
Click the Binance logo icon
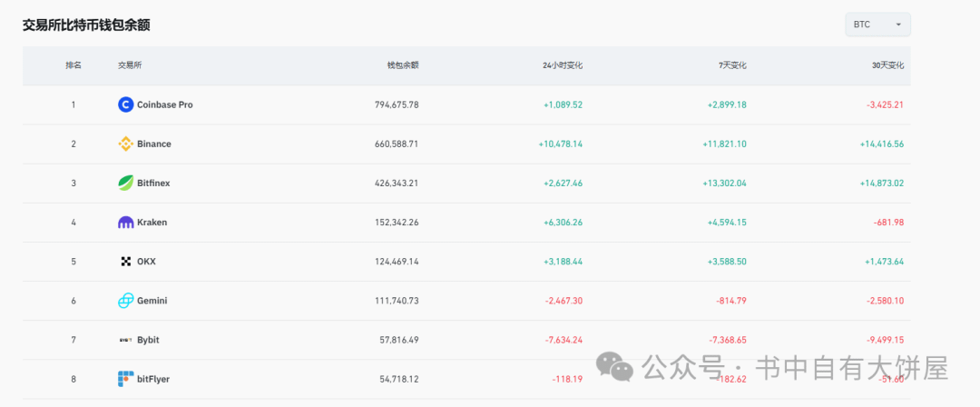pyautogui.click(x=125, y=144)
